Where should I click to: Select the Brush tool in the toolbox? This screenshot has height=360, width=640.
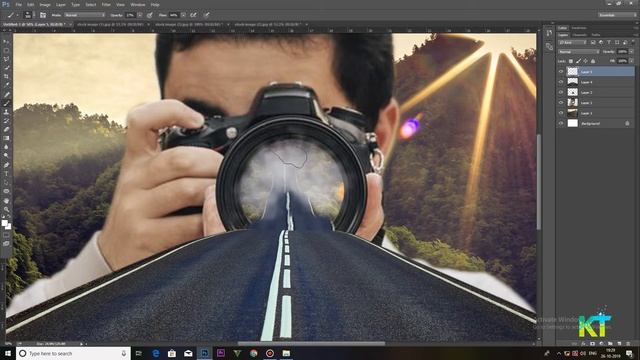pos(6,103)
